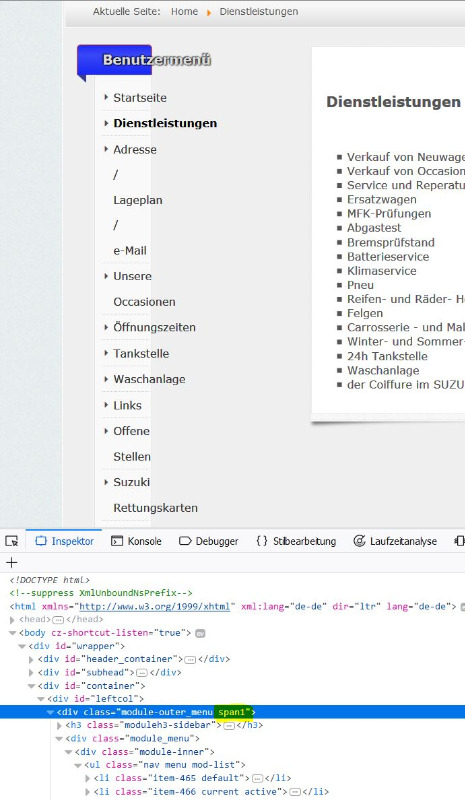Screen dimensions: 465x800
Task: Expand the li item-465 default node
Action: (88, 779)
